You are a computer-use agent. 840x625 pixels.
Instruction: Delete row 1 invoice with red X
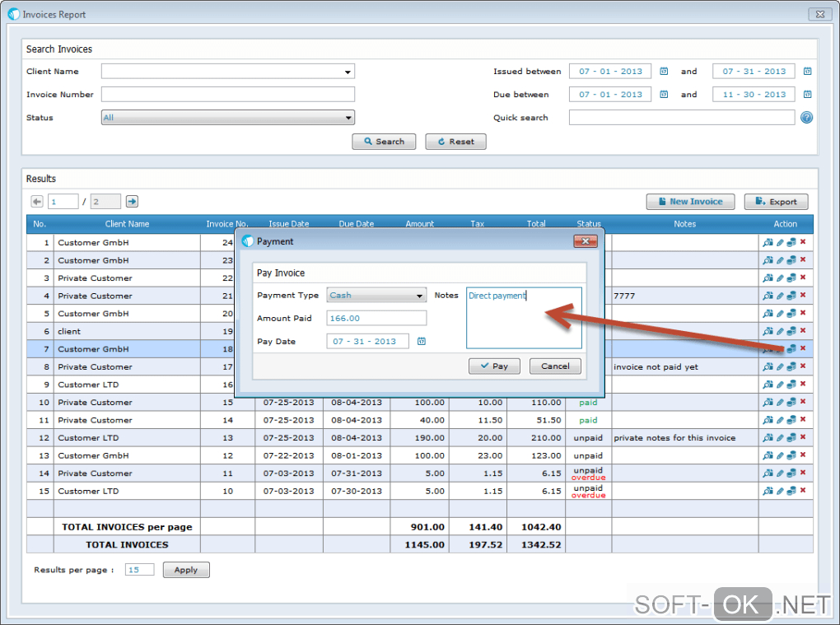[803, 242]
